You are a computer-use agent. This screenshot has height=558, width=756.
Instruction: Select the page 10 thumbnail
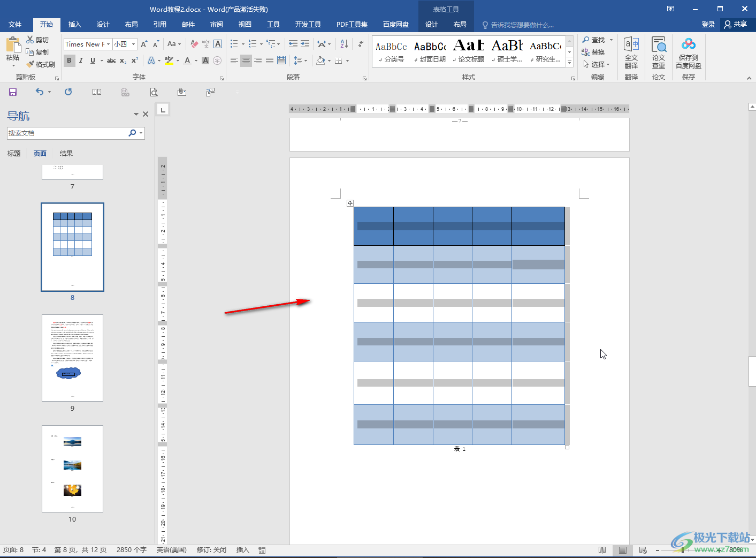72,469
